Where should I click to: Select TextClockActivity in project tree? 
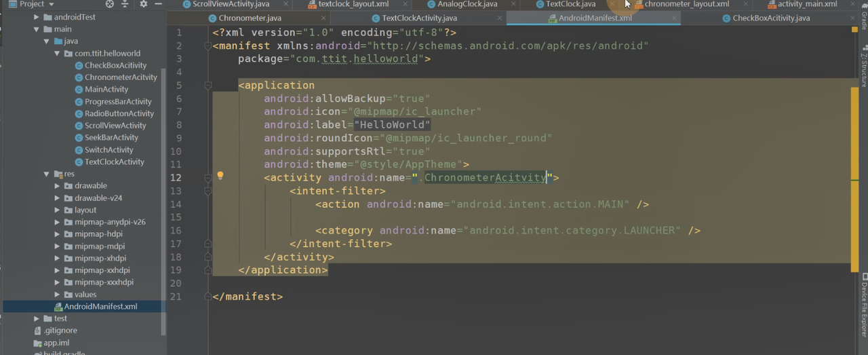pyautogui.click(x=115, y=162)
